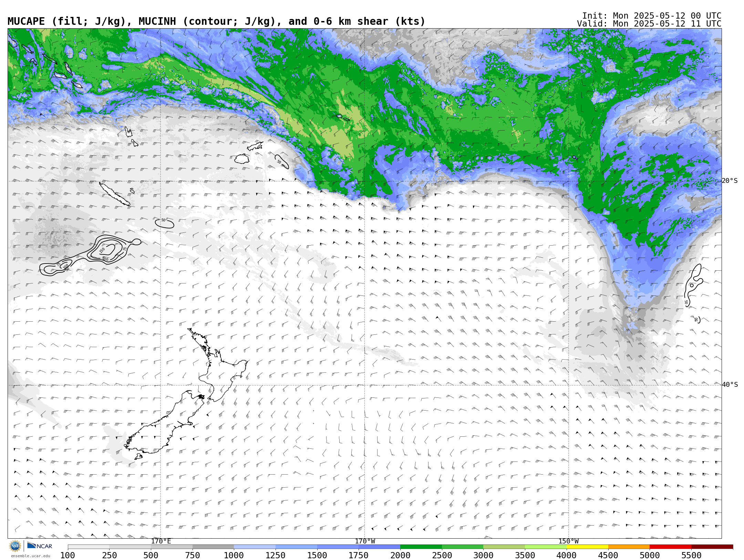This screenshot has width=744, height=560.
Task: Click the Valid: Mon 2025-05-12 11 UTC text
Action: coord(649,24)
